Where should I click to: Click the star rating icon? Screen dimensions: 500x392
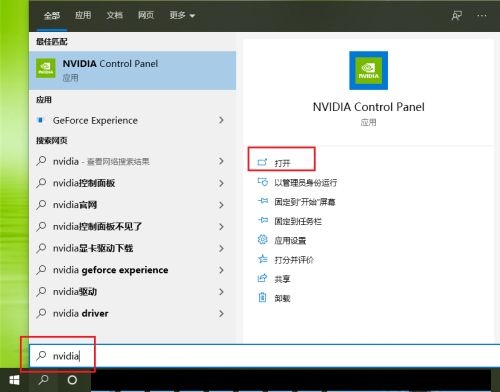263,259
